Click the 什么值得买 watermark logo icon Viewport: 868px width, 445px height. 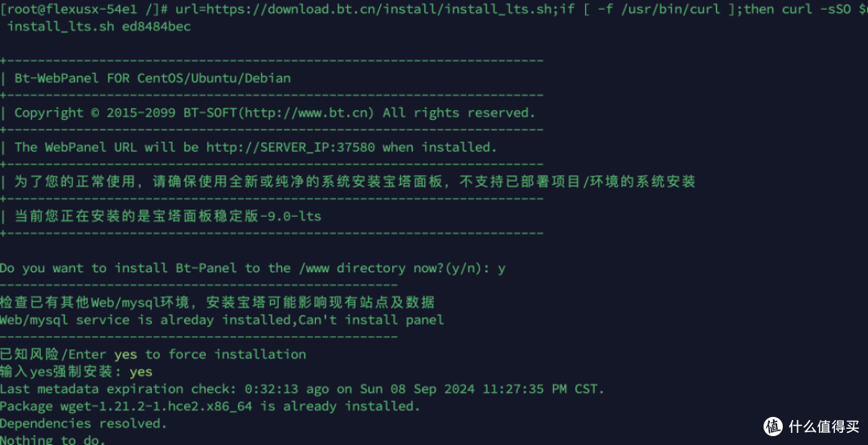click(773, 426)
